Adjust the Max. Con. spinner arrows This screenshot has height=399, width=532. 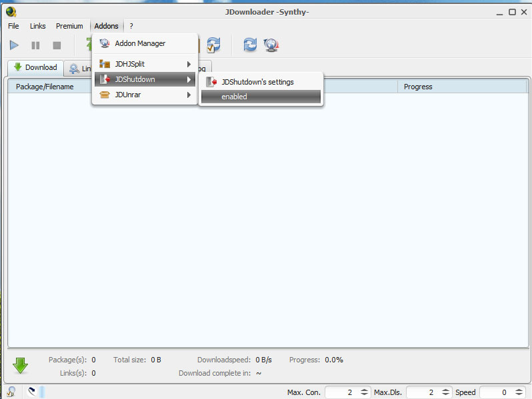point(364,392)
